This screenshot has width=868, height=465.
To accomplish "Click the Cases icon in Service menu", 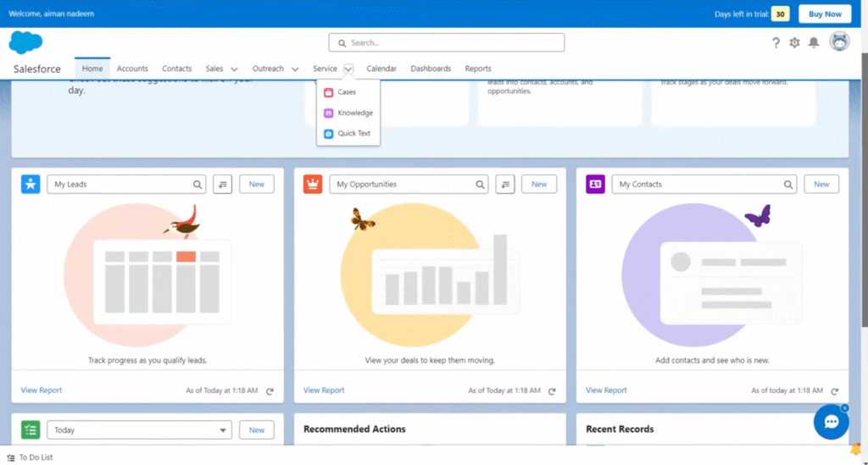I will [x=328, y=92].
